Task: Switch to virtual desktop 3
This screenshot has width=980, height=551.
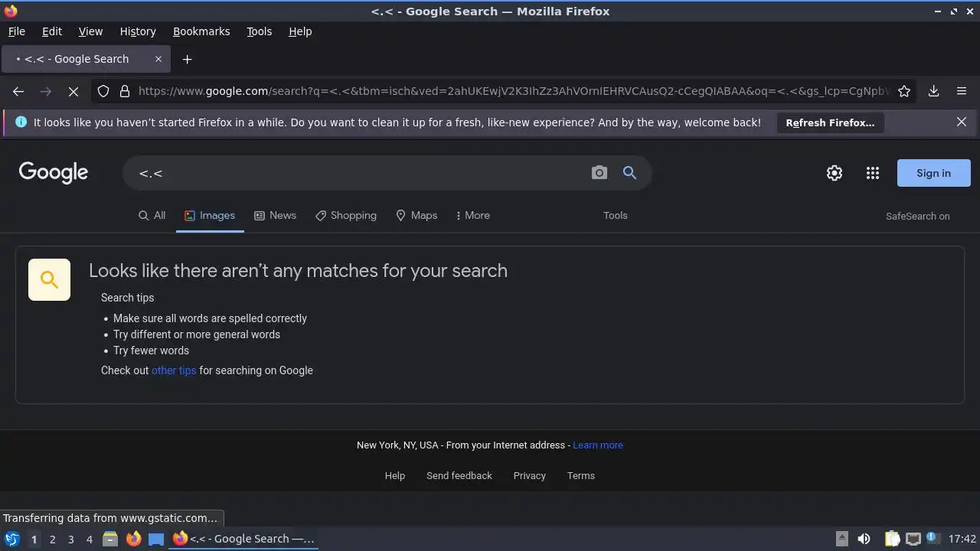Action: click(x=70, y=539)
